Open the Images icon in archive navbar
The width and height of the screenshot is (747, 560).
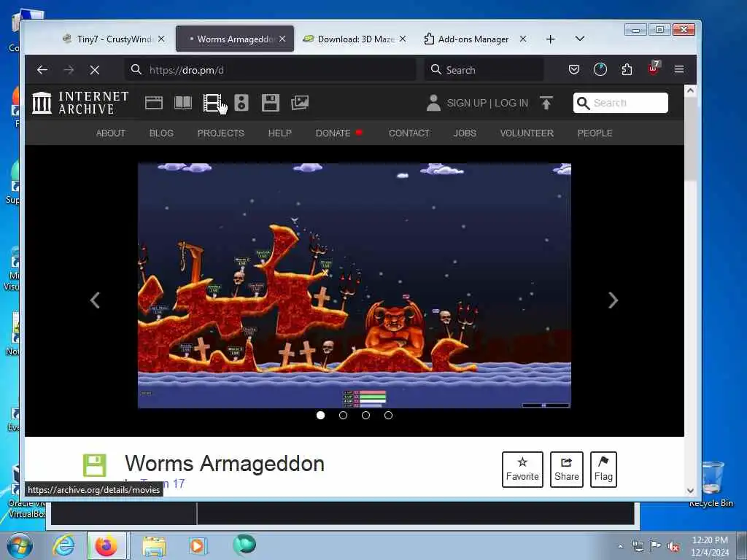(x=300, y=102)
